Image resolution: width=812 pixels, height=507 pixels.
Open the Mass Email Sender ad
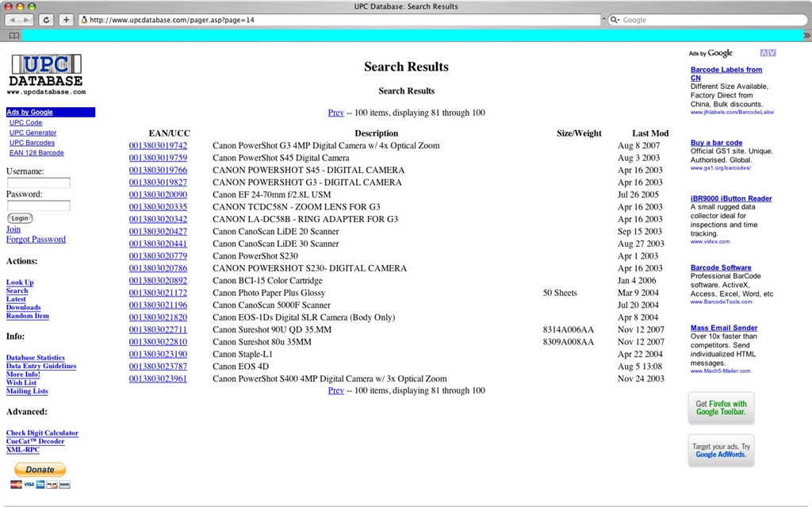pos(723,328)
